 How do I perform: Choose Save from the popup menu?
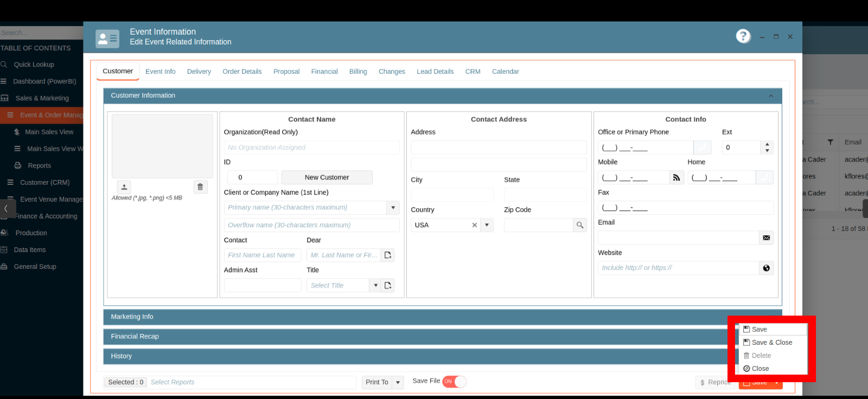coord(773,330)
